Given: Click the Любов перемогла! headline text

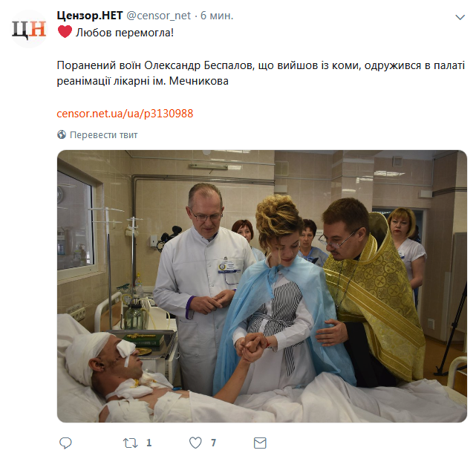Looking at the screenshot, I should (x=125, y=33).
